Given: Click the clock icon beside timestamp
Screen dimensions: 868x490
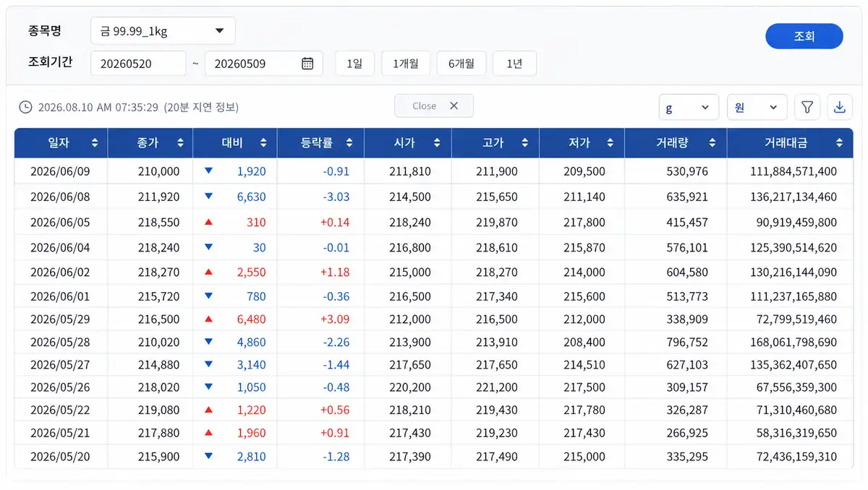Looking at the screenshot, I should tap(25, 107).
